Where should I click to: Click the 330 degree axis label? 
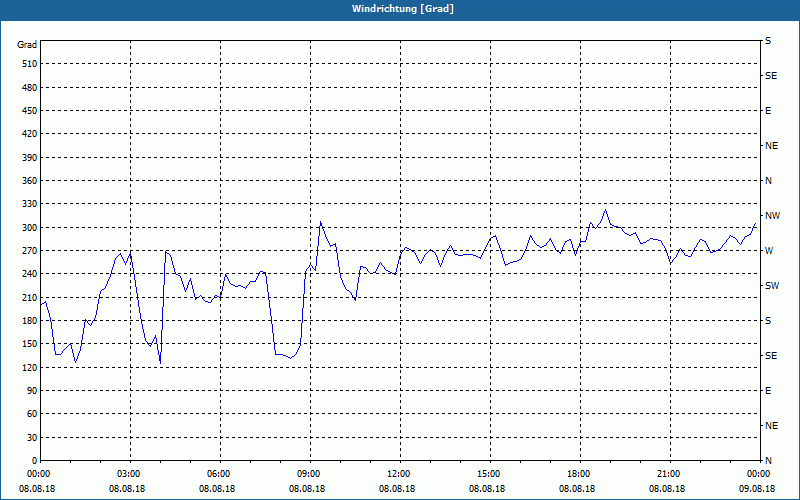tap(30, 204)
